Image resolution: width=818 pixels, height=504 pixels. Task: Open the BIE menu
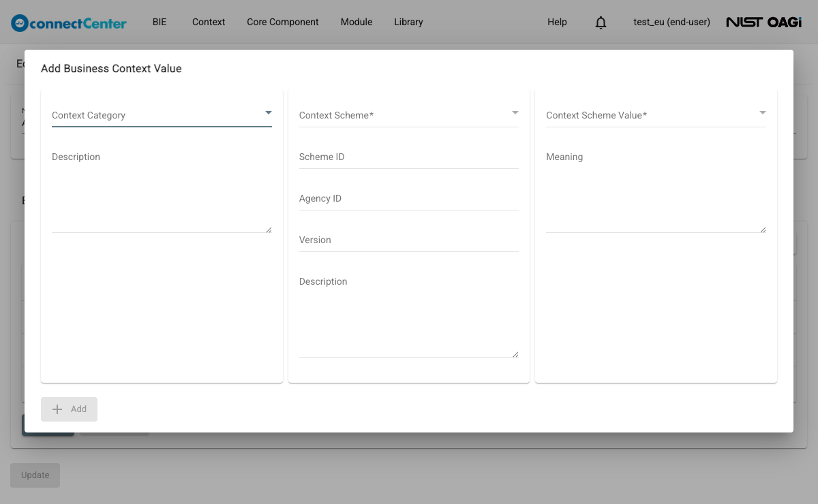(160, 22)
